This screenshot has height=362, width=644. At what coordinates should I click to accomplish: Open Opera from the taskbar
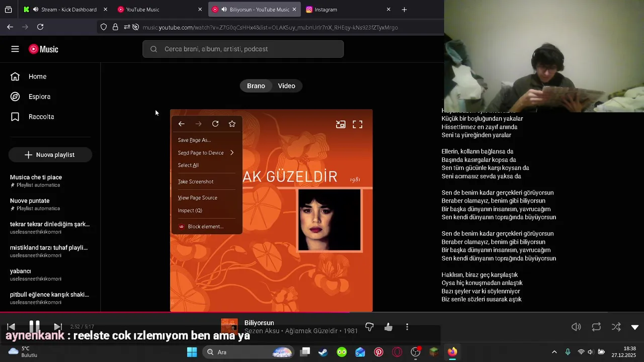pos(397,352)
